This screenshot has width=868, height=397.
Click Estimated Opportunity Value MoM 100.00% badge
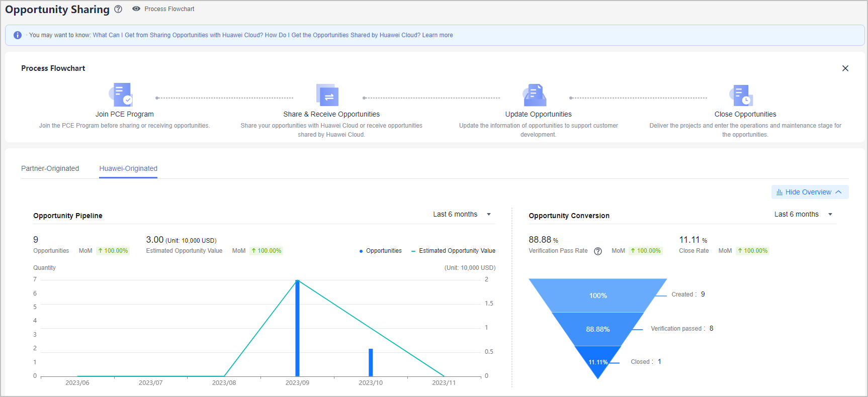[x=267, y=251]
